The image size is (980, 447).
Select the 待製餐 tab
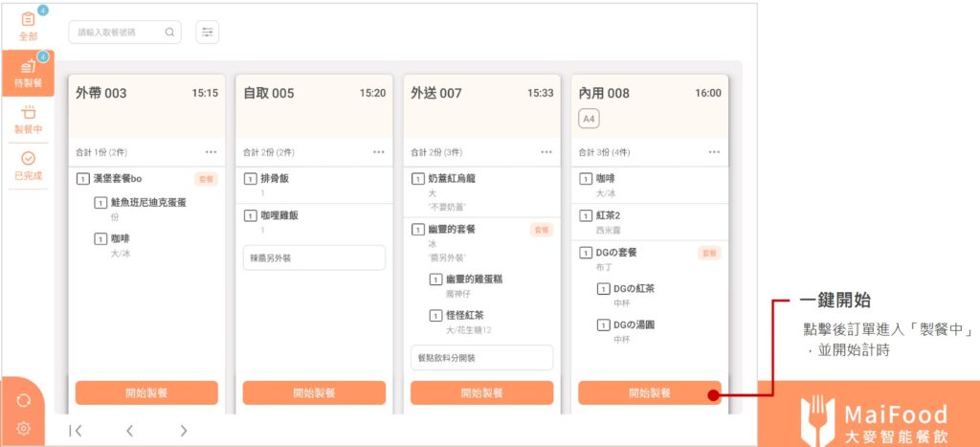[28, 72]
